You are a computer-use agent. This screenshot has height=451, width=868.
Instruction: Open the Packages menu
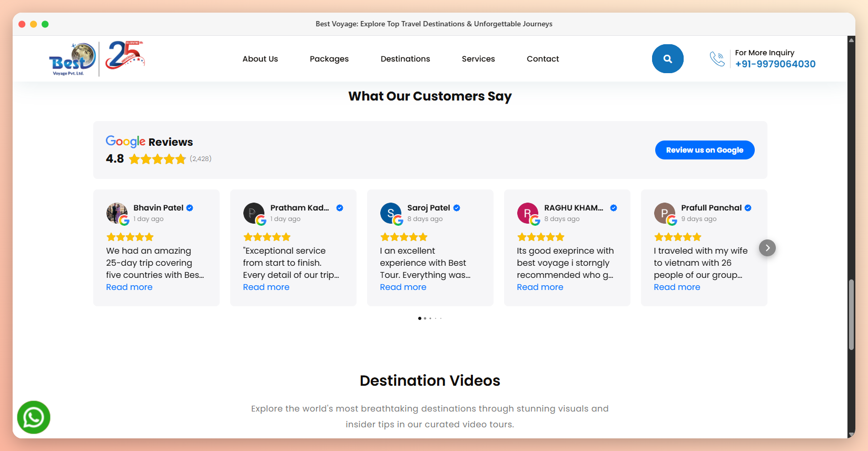(x=329, y=59)
